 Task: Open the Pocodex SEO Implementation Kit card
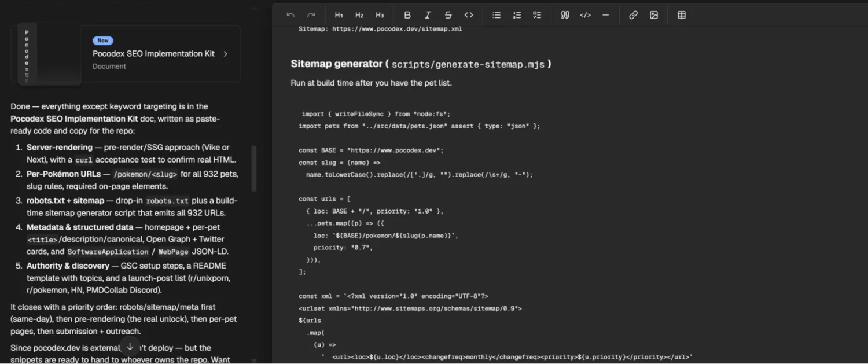point(126,54)
